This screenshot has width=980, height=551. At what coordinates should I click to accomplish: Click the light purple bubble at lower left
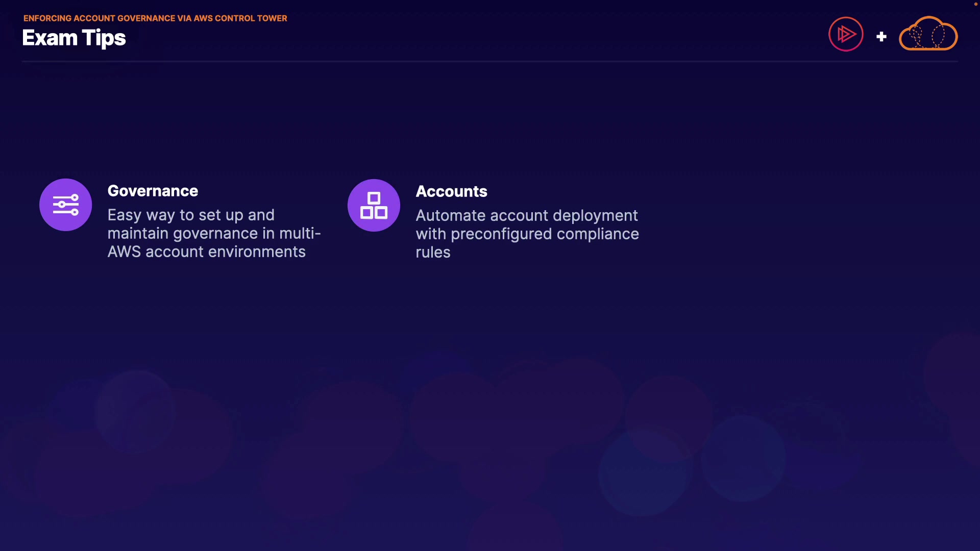click(x=135, y=411)
